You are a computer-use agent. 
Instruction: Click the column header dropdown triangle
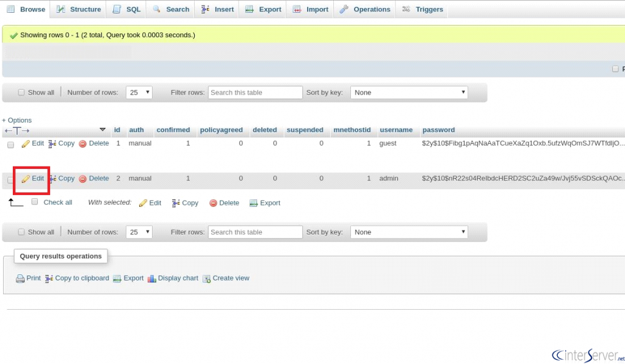(x=103, y=129)
